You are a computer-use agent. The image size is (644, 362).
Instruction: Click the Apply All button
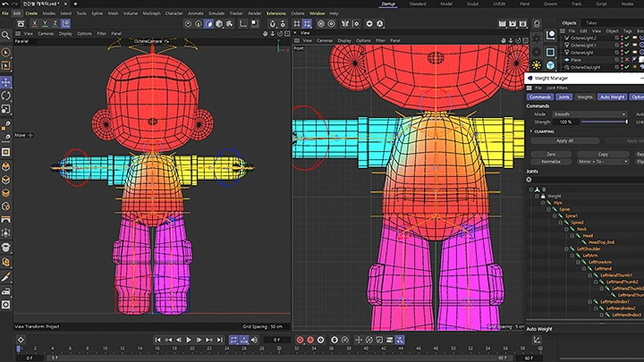[564, 141]
